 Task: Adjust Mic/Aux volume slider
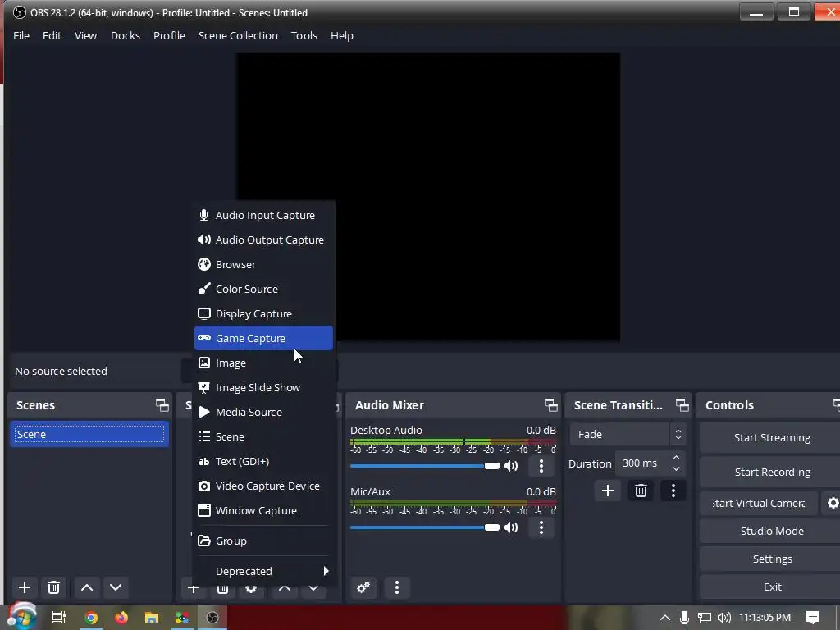(425, 527)
